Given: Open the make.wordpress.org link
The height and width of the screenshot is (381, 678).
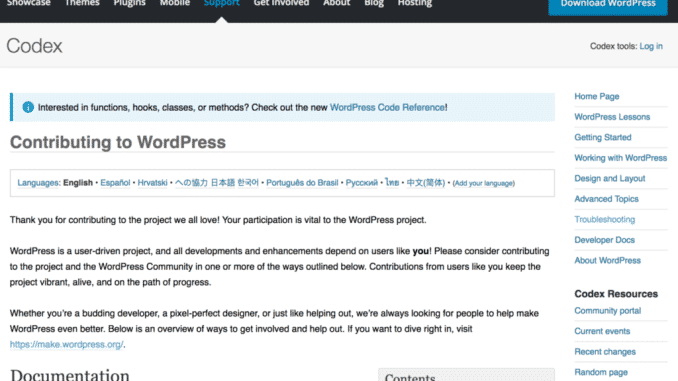Looking at the screenshot, I should point(67,345).
